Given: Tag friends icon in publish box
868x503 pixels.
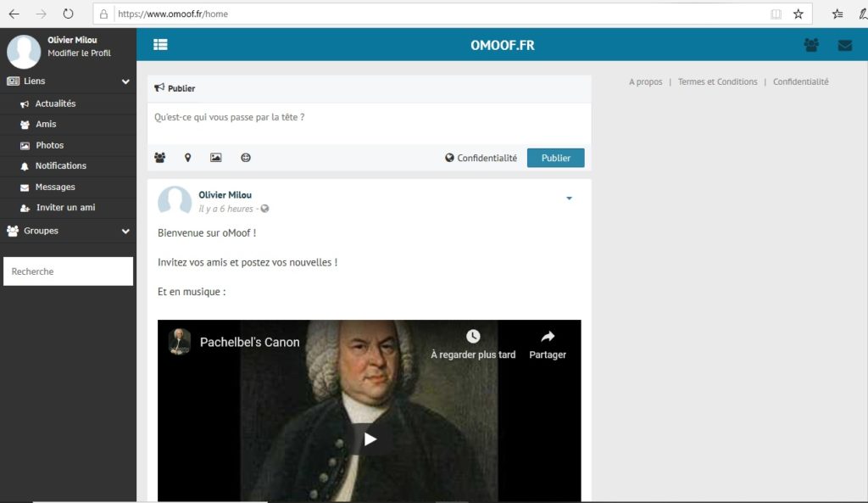Looking at the screenshot, I should 160,158.
